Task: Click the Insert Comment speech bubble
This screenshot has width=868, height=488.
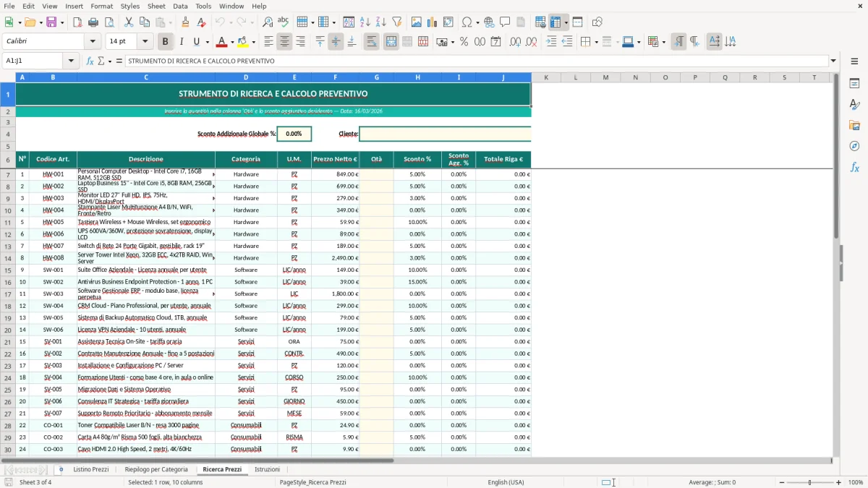Action: [x=505, y=22]
